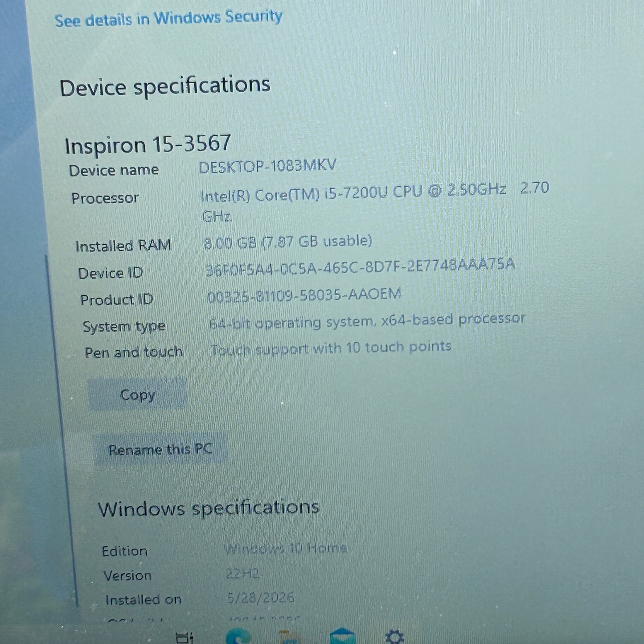Viewport: 644px width, 644px height.
Task: Select the device name DESKTOP-1083MKV
Action: click(267, 166)
